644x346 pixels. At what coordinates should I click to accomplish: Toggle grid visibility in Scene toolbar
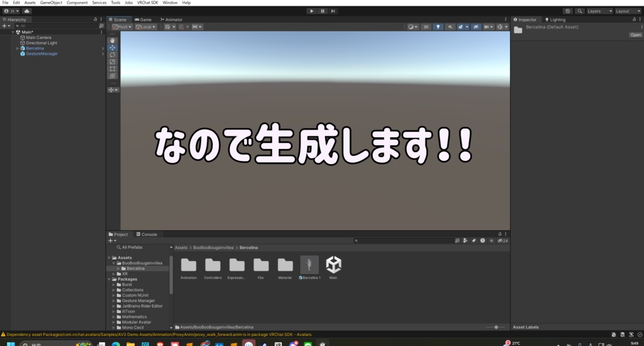click(167, 26)
